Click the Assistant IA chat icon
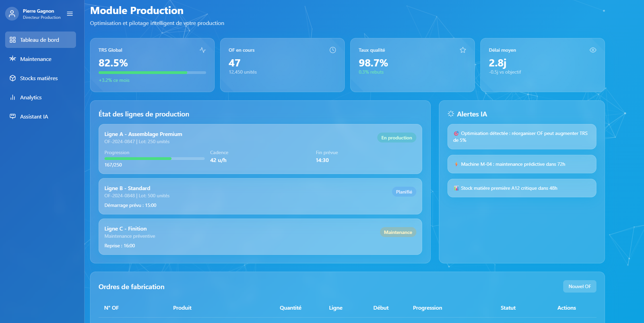Screen dimensions: 644x323 (12, 116)
